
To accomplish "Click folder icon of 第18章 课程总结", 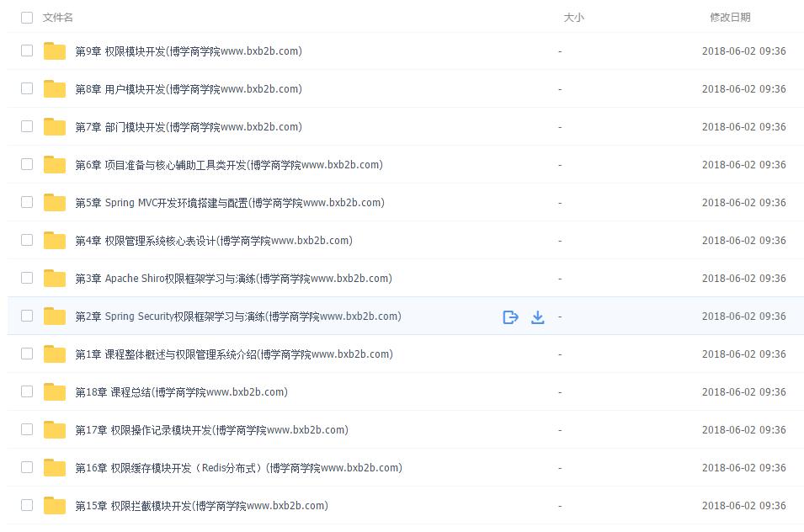I will (x=55, y=392).
